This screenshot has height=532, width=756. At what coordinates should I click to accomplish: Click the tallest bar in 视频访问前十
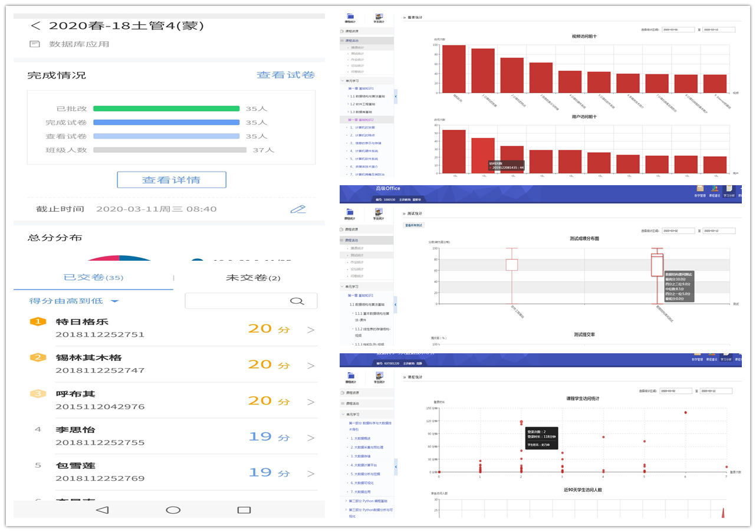pos(453,69)
